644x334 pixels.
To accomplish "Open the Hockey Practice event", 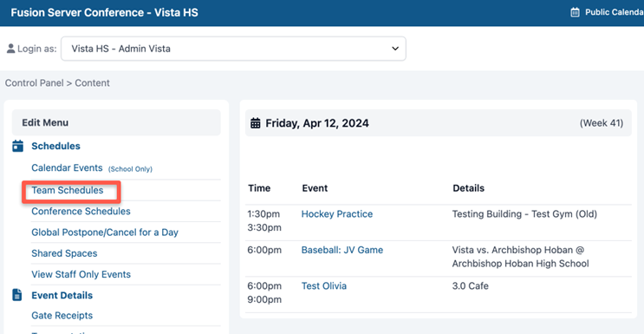I will click(x=337, y=214).
